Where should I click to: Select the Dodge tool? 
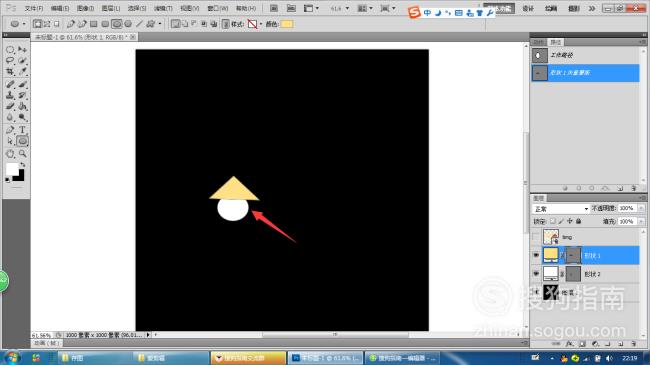(x=22, y=117)
